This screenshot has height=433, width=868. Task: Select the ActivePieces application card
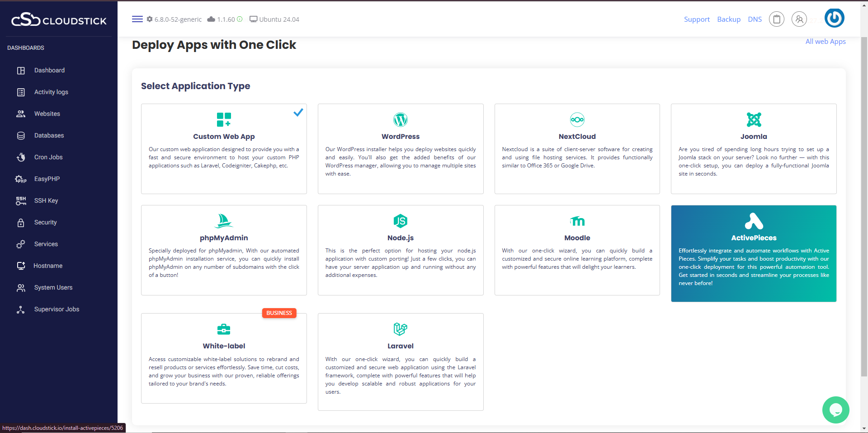pos(754,253)
